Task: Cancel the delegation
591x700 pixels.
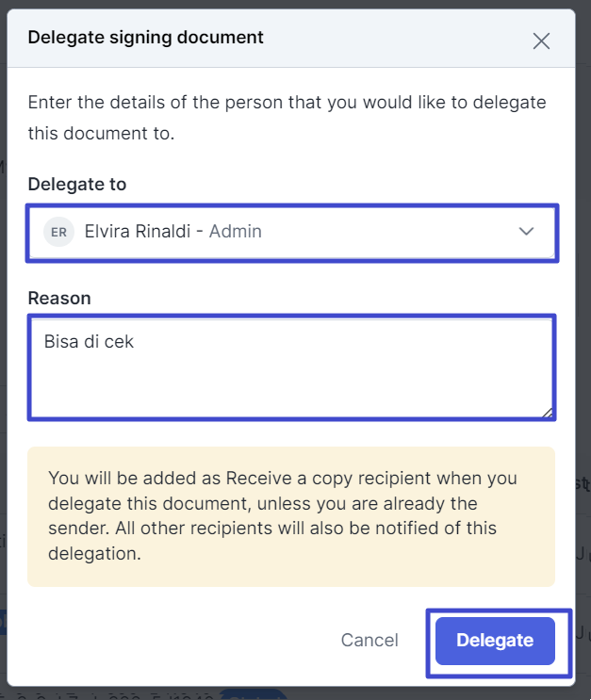Action: click(x=369, y=641)
